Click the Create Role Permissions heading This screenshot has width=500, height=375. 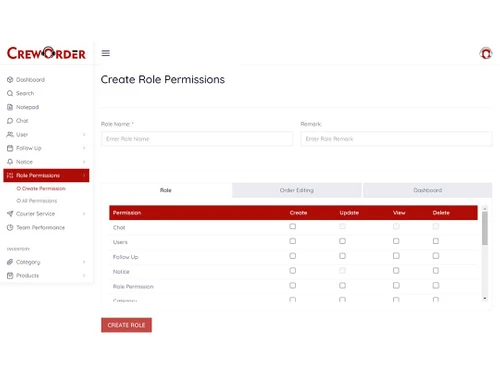(x=163, y=79)
